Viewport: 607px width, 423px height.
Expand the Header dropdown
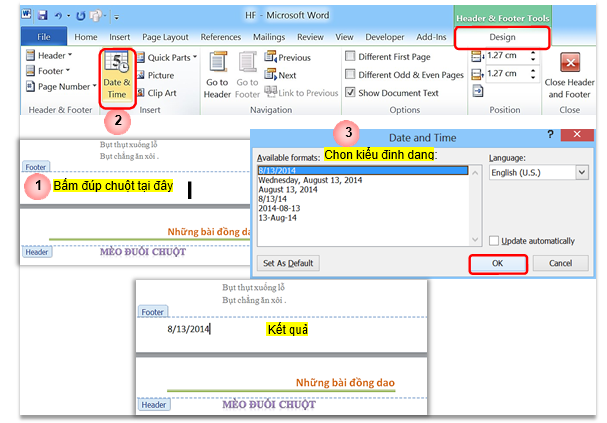[57, 57]
